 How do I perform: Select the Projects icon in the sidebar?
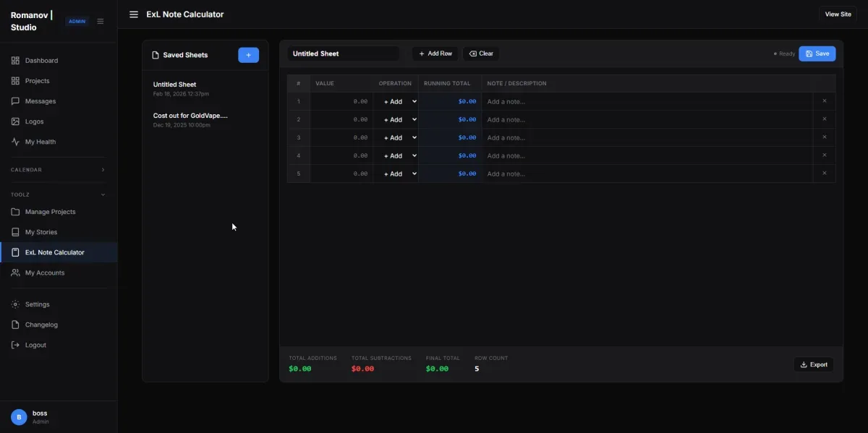35,80
